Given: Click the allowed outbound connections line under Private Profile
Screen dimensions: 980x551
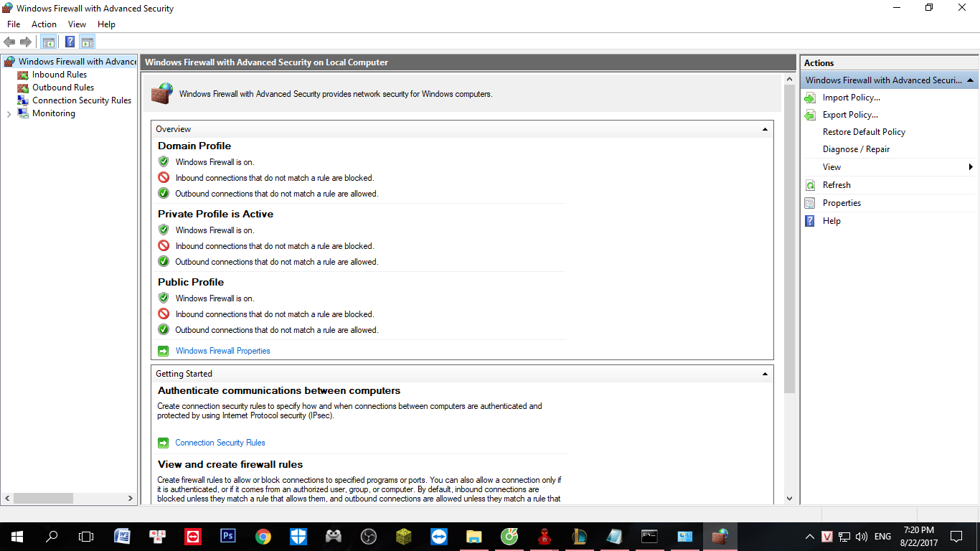Looking at the screenshot, I should pos(277,262).
